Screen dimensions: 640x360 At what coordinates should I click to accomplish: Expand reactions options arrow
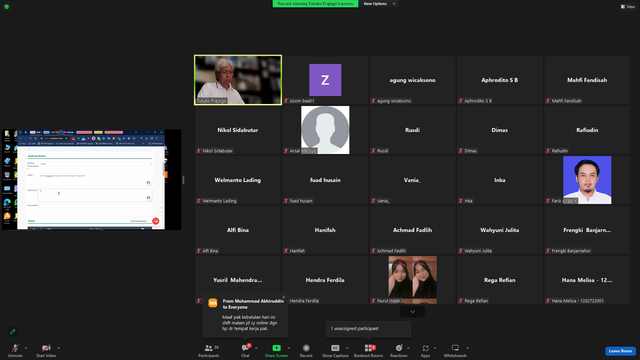click(408, 348)
